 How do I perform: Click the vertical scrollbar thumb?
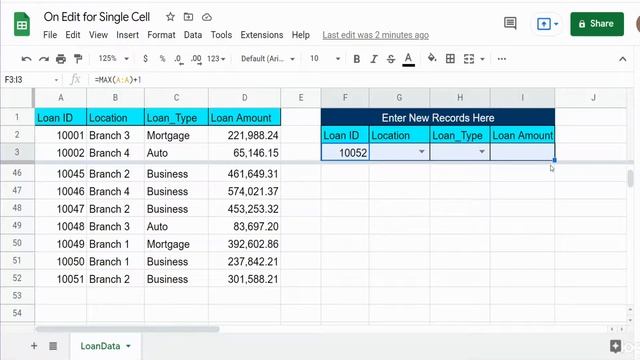[631, 178]
